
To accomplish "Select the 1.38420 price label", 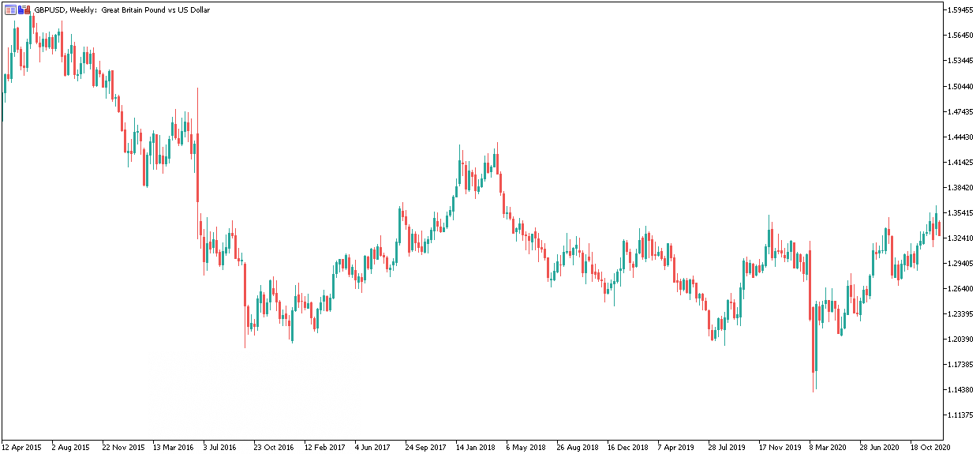I will [x=961, y=187].
